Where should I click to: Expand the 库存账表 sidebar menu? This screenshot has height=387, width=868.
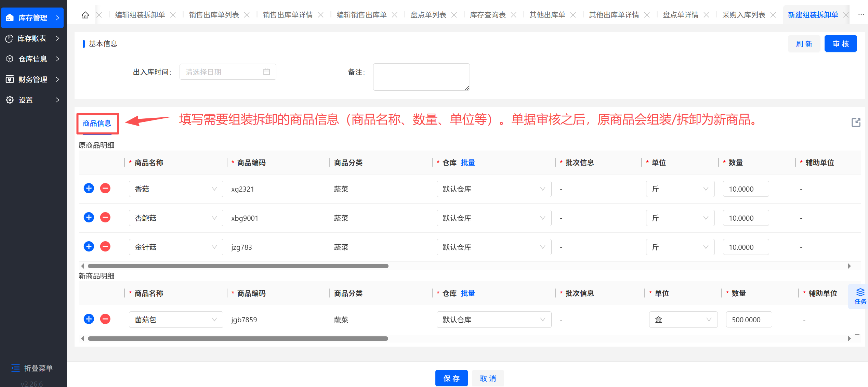coord(32,38)
